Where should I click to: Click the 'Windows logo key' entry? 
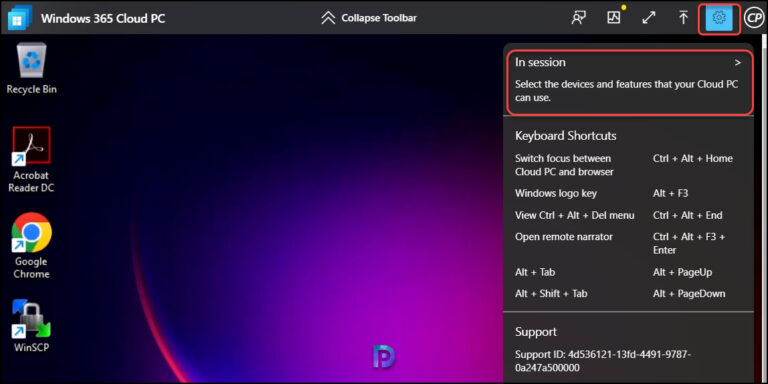[x=556, y=193]
